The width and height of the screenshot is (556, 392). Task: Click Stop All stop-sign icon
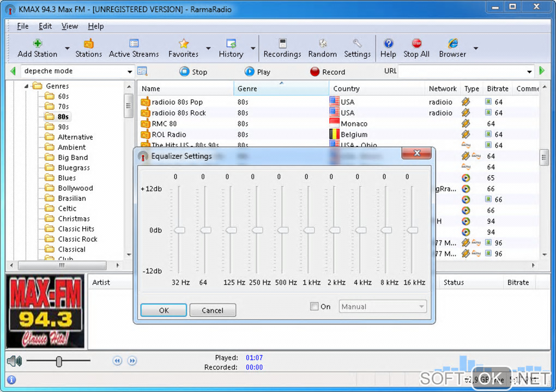click(416, 43)
